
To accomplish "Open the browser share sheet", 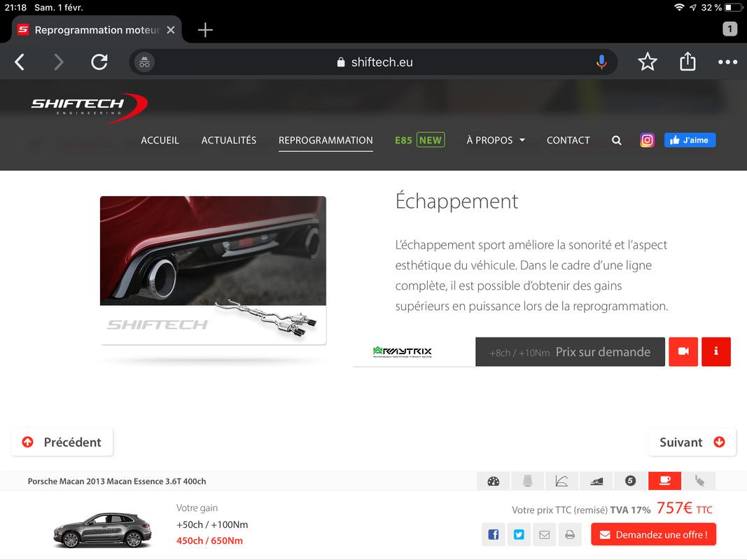I will (687, 62).
